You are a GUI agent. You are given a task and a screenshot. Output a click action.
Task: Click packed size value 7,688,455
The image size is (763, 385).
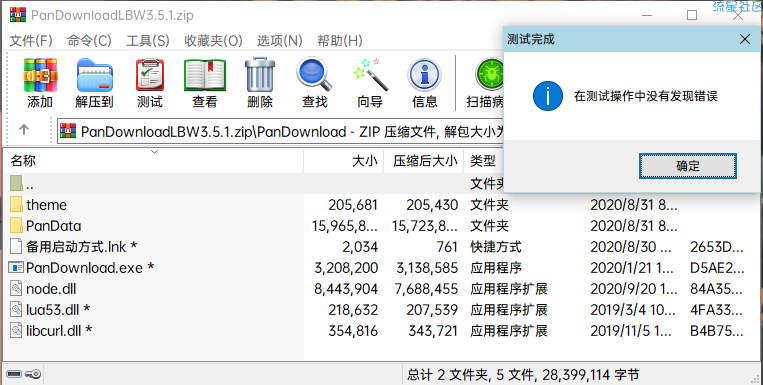(x=426, y=289)
